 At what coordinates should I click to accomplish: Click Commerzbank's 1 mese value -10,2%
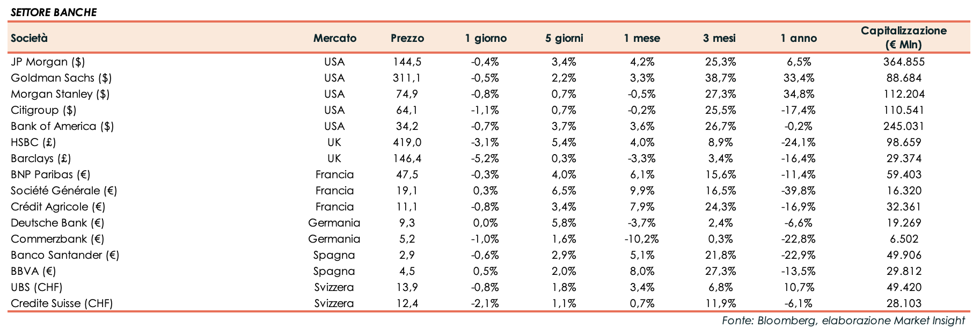tap(642, 239)
